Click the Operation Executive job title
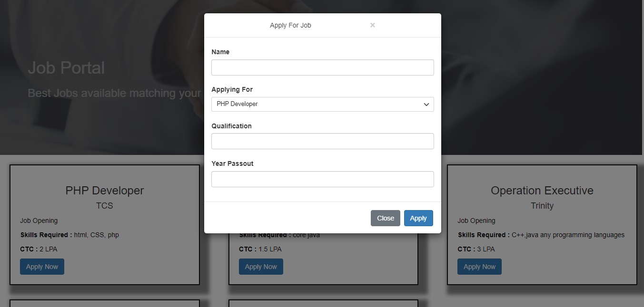Image resolution: width=644 pixels, height=307 pixels. 542,190
